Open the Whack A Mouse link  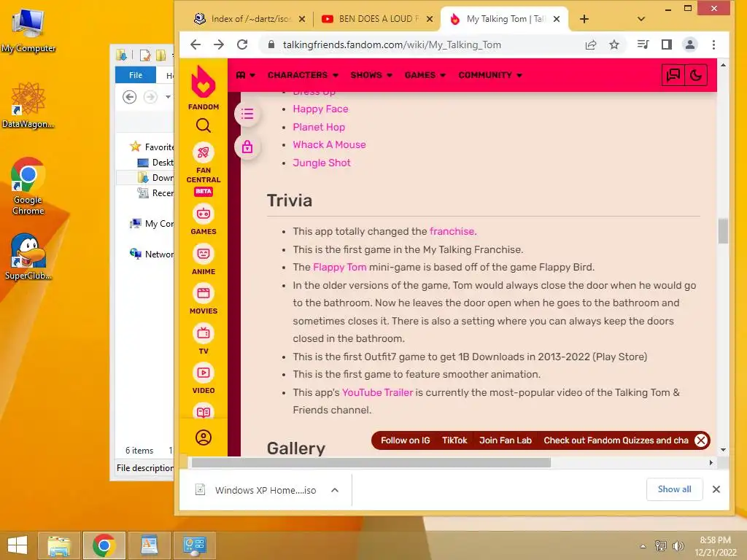(329, 145)
